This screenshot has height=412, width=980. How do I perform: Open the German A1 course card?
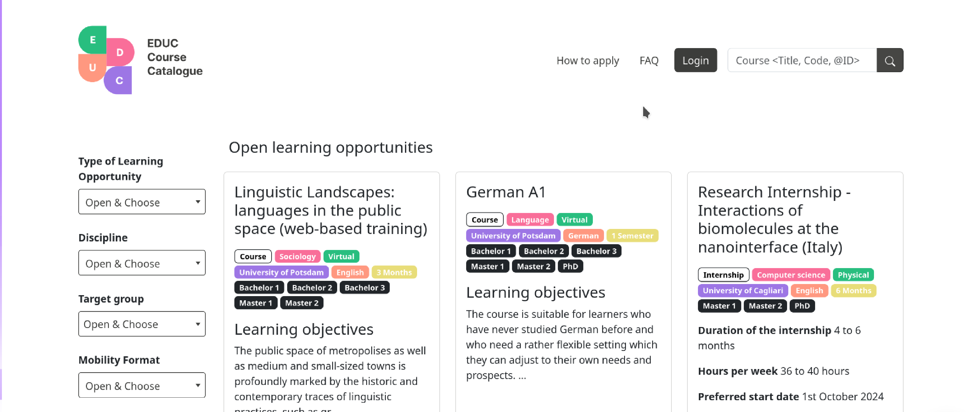[x=506, y=192]
